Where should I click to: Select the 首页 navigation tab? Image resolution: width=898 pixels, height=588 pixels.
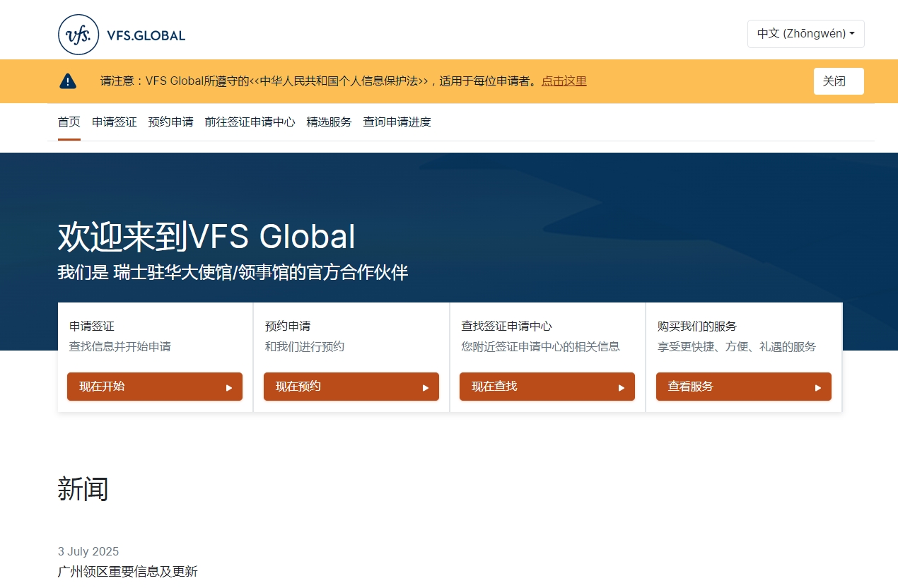69,122
